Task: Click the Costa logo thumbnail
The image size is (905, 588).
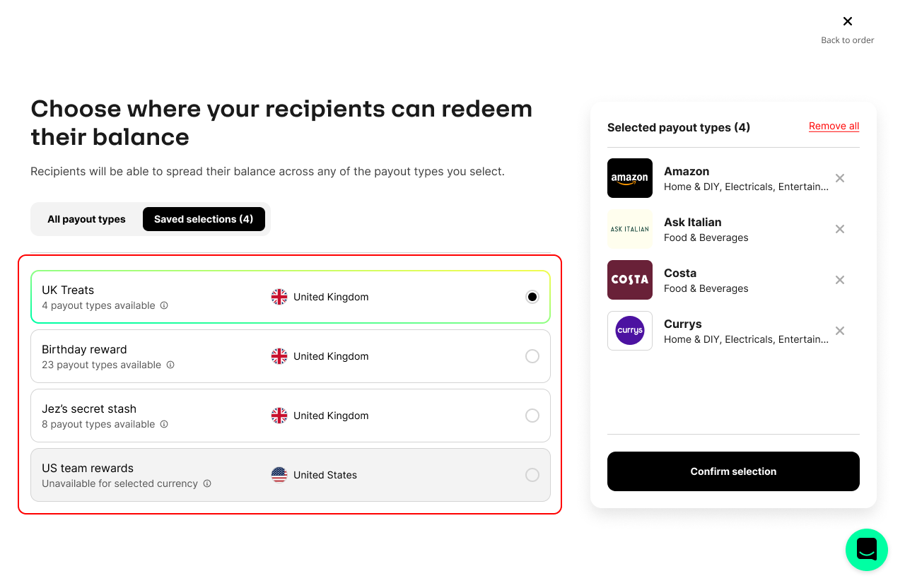Action: coord(630,280)
